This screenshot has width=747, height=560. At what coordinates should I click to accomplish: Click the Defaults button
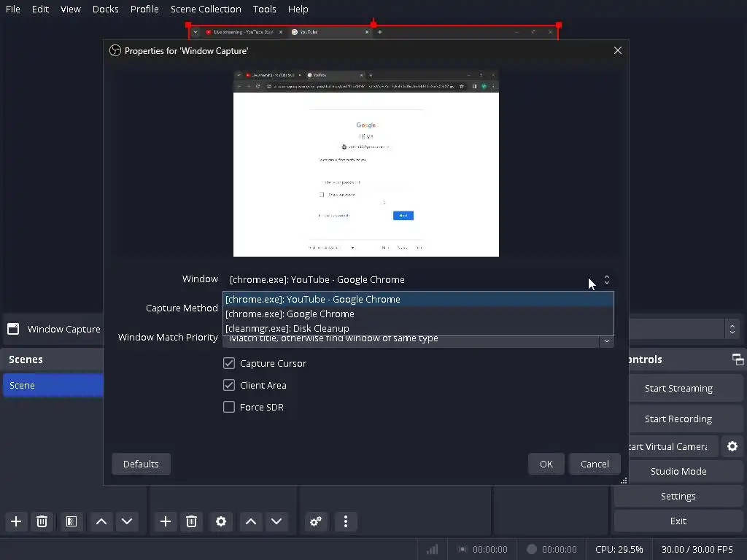[x=141, y=464]
